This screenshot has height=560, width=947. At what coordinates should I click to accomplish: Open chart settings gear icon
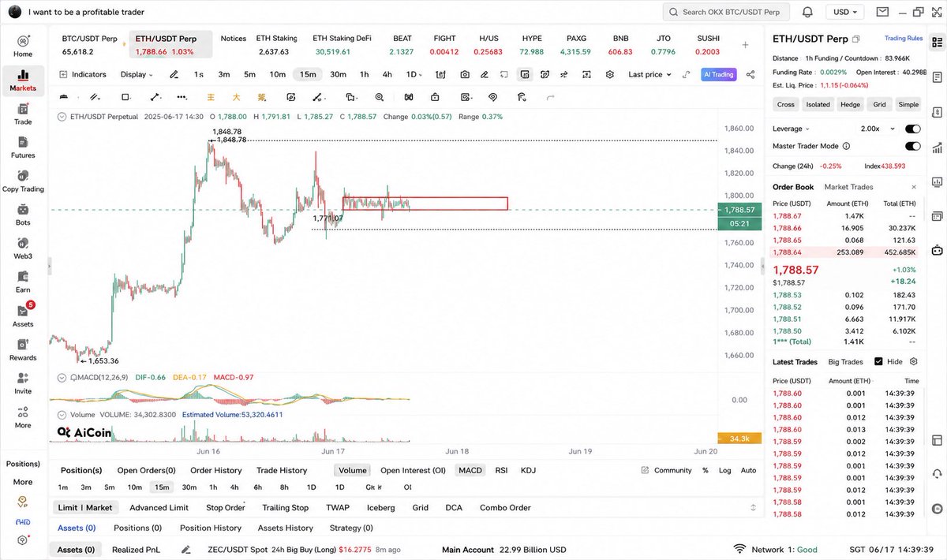pyautogui.click(x=609, y=74)
